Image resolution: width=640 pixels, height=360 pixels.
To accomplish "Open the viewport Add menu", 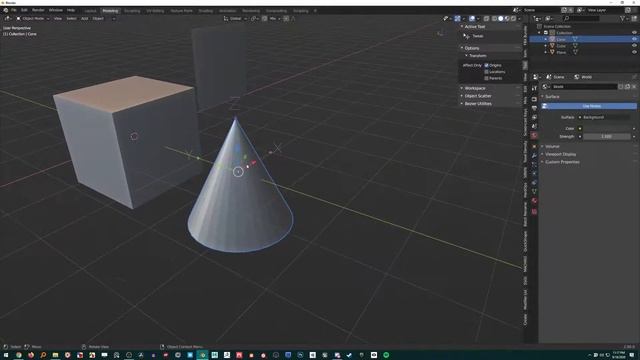I will point(84,19).
